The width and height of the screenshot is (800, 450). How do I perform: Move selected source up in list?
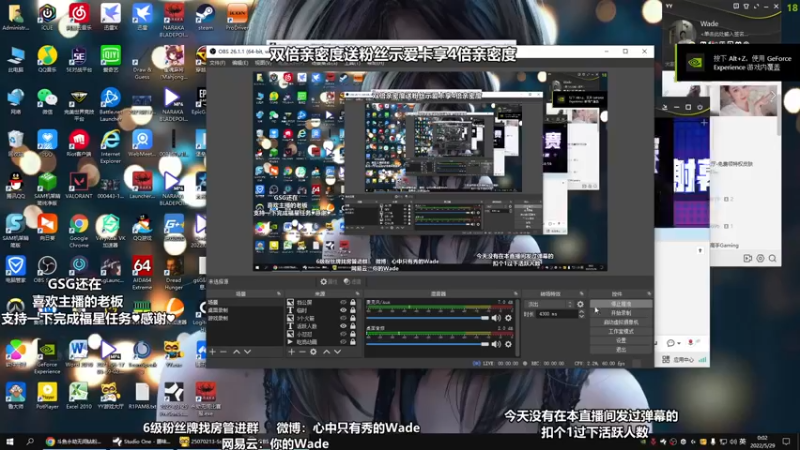click(327, 352)
